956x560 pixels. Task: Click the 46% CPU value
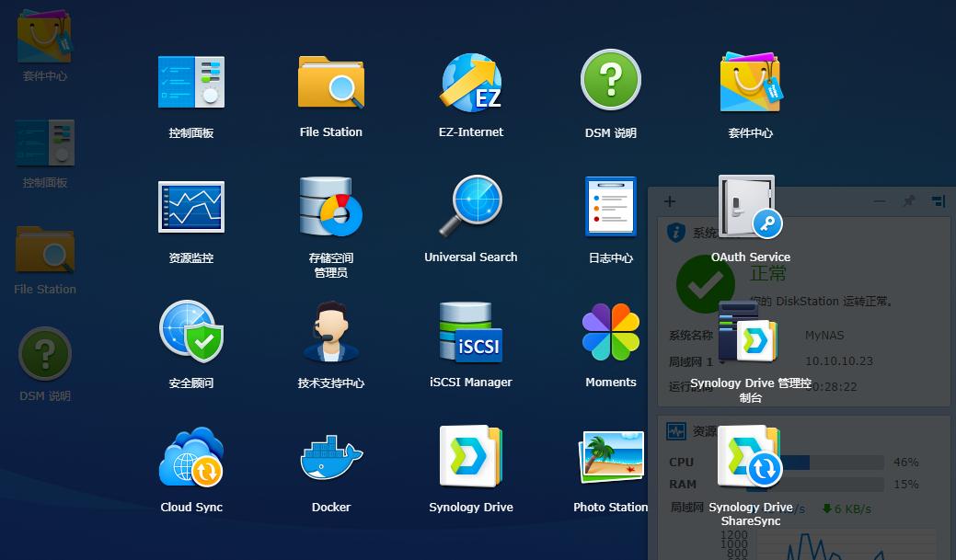[906, 463]
